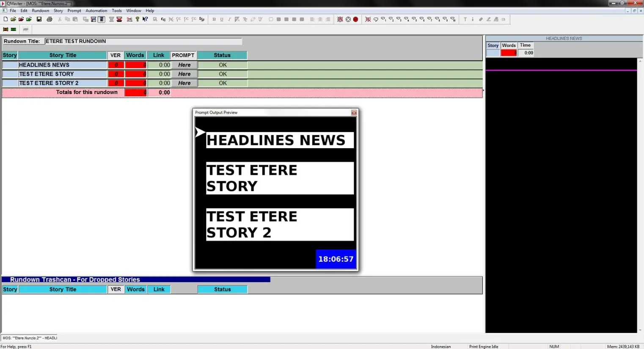Click the Save floppy disk icon
The image size is (644, 349).
(39, 19)
